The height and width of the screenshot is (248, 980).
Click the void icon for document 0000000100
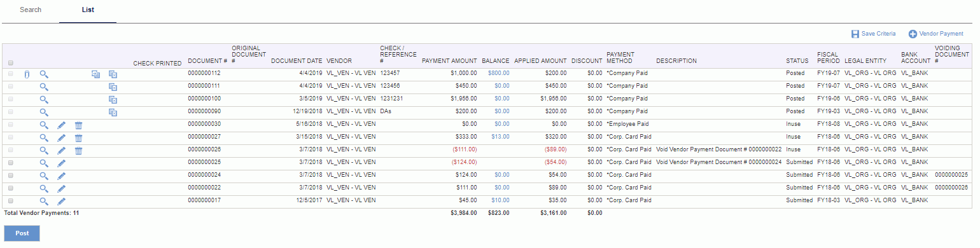pyautogui.click(x=113, y=100)
